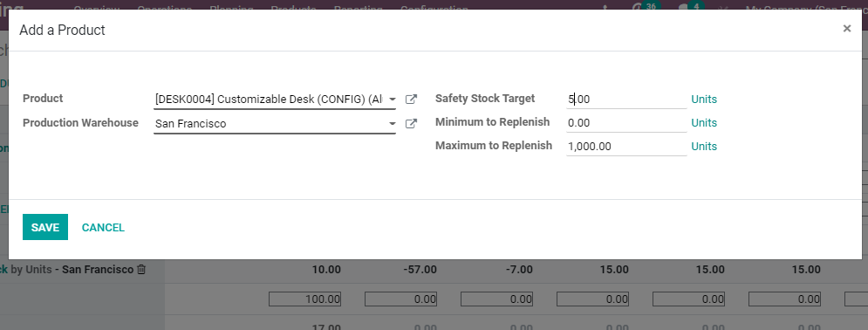
Task: Click the Maximum to Replenish label
Action: point(494,146)
